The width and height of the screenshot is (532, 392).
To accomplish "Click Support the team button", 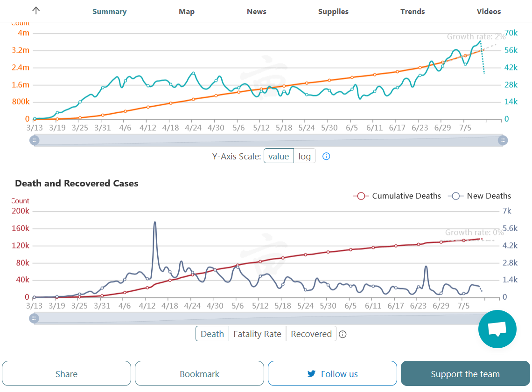I will (x=465, y=374).
